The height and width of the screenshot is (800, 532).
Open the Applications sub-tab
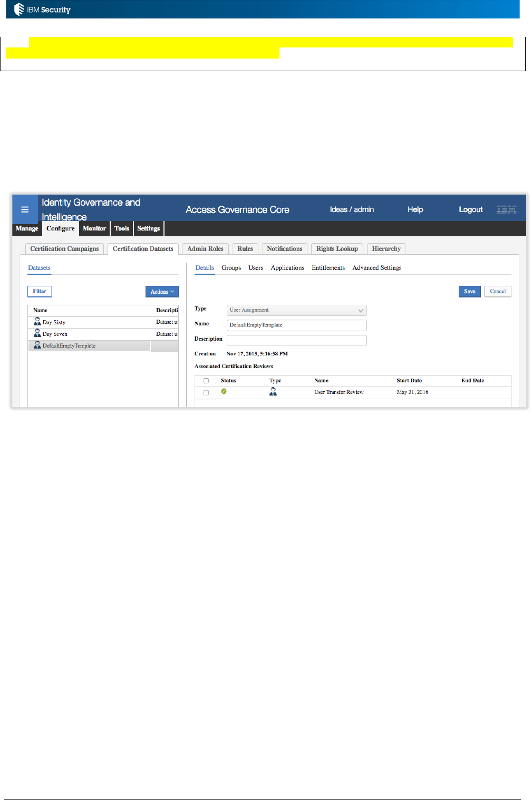tap(287, 268)
